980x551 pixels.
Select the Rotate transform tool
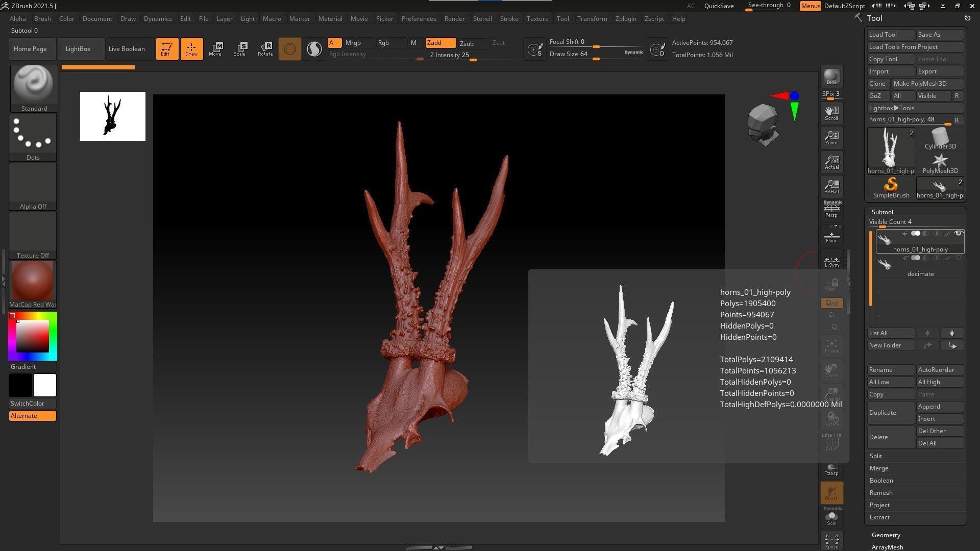tap(265, 49)
